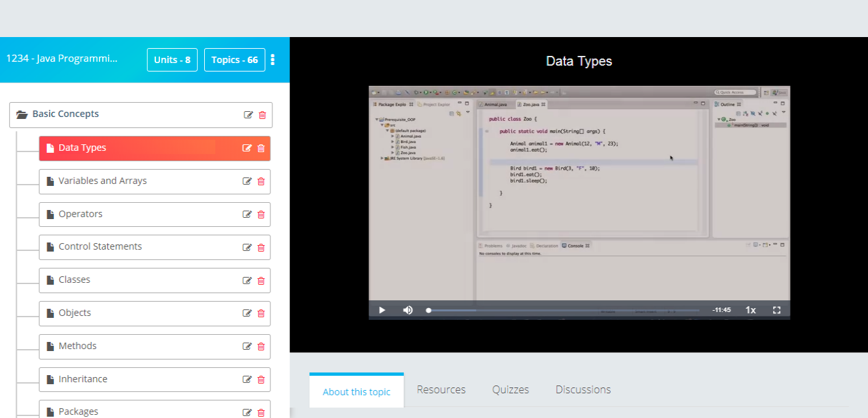Screen dimensions: 868x418
Task: Edit the Data Types topic
Action: [247, 148]
